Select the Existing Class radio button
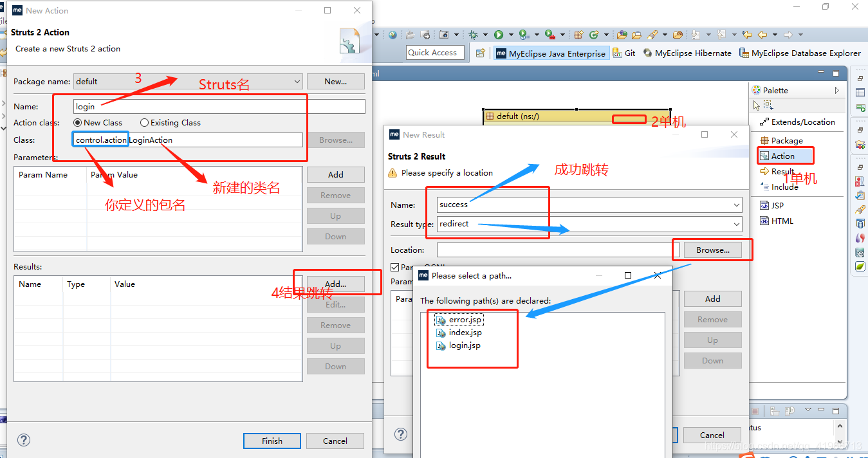This screenshot has height=458, width=868. point(144,122)
